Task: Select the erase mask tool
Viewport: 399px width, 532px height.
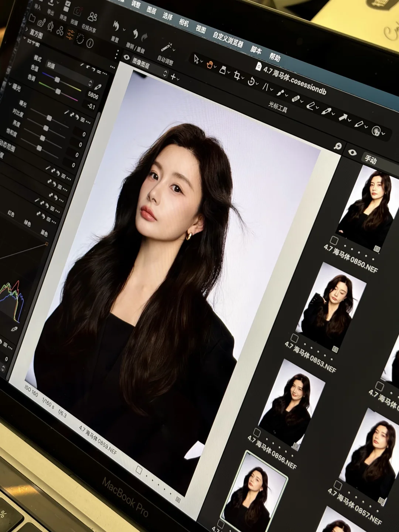Action: click(310, 105)
